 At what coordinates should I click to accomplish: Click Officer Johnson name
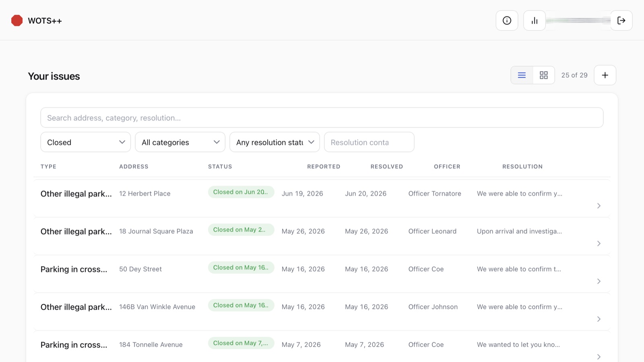pos(433,307)
